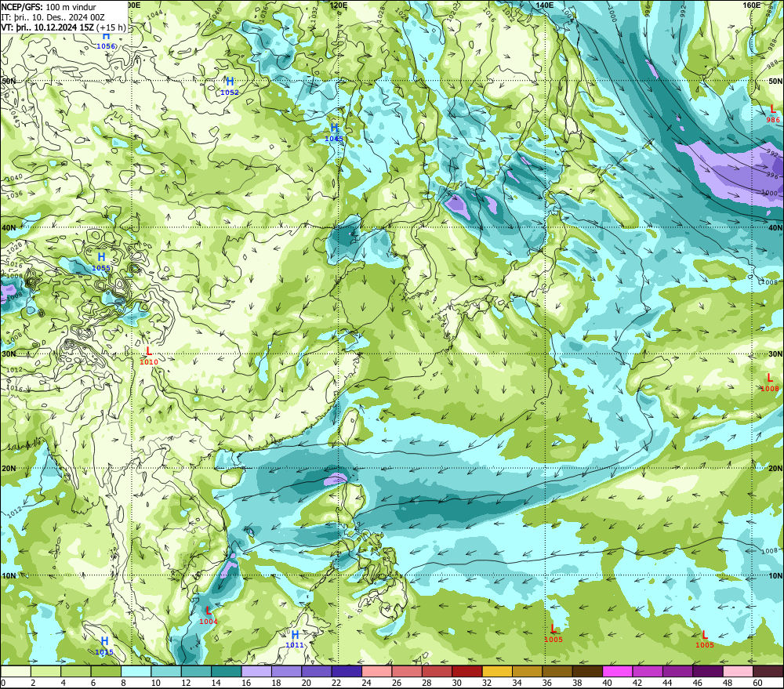Pick the 16–18 lavender legend swatch
This screenshot has height=689, width=784.
coord(256,672)
